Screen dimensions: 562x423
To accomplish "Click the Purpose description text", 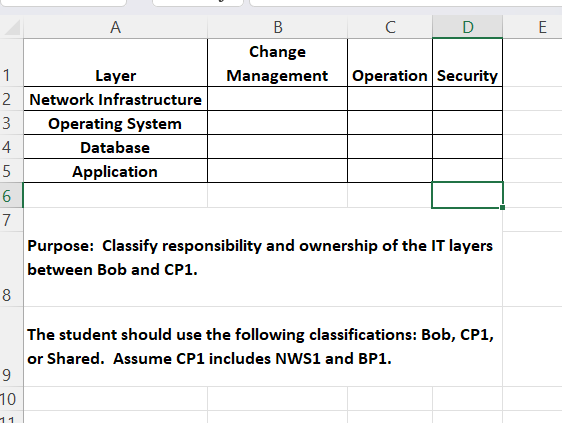I will [260, 257].
